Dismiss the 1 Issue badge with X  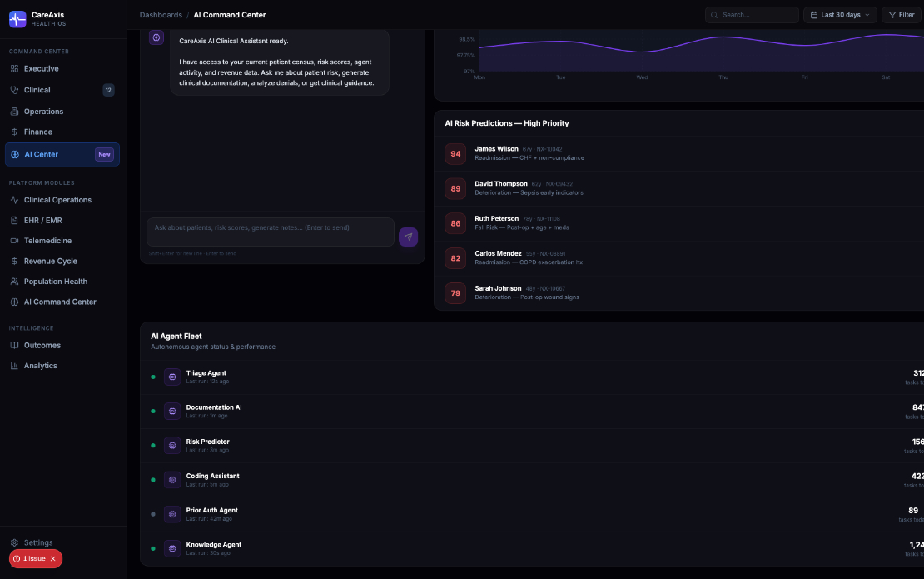point(53,558)
